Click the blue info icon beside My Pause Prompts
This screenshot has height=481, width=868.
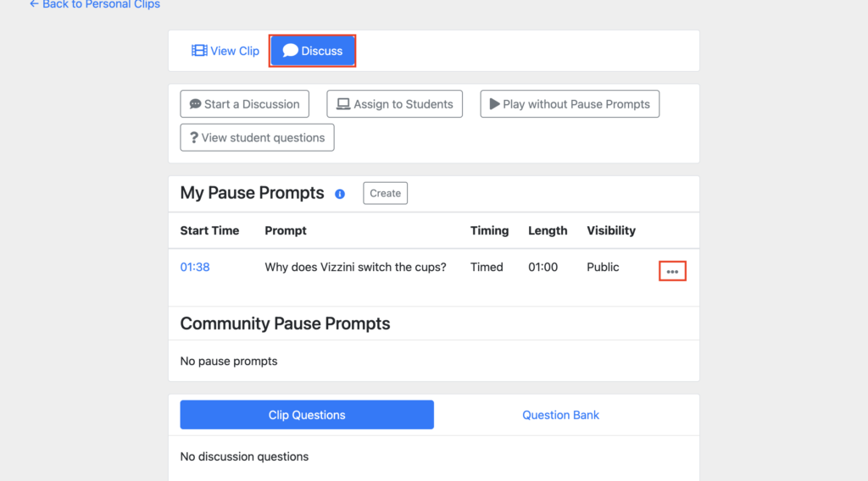coord(340,194)
